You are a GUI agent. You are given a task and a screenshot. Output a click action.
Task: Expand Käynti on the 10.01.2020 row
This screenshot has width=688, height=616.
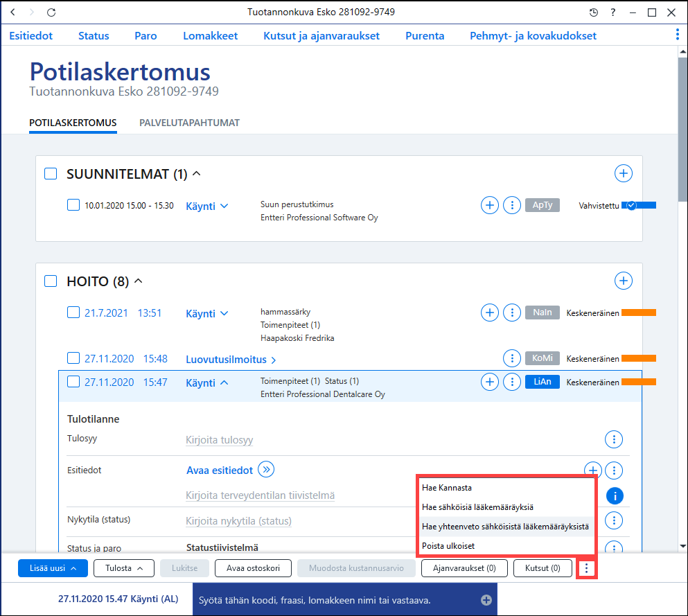click(207, 206)
